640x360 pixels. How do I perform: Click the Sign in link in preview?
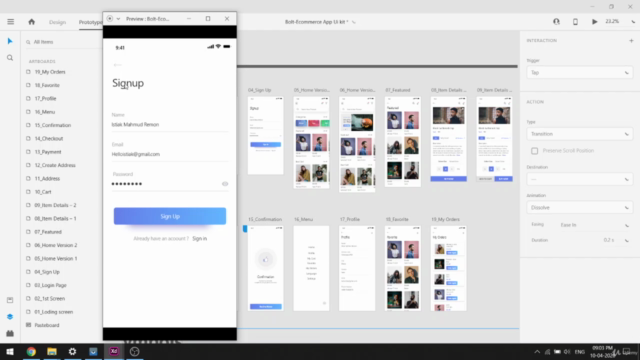[200, 238]
